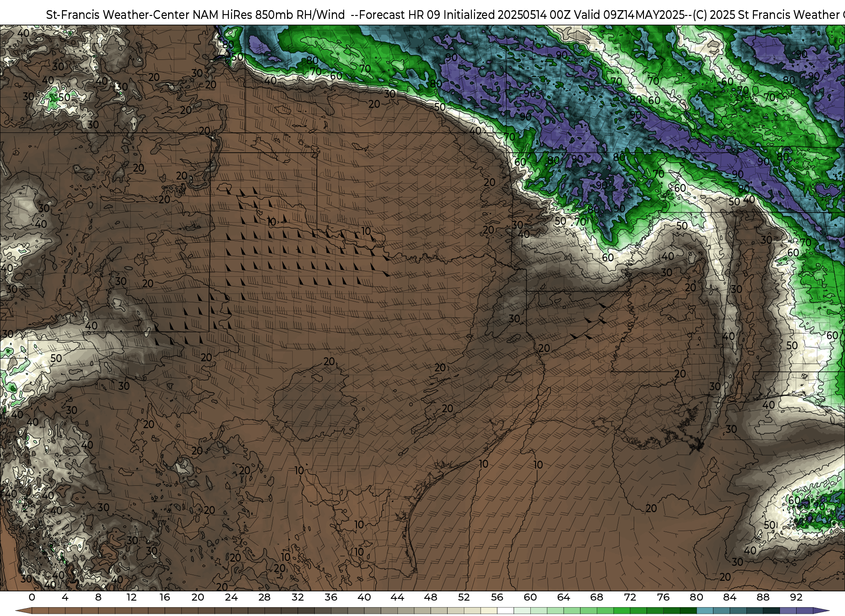Click the color bar label '32'

[298, 597]
